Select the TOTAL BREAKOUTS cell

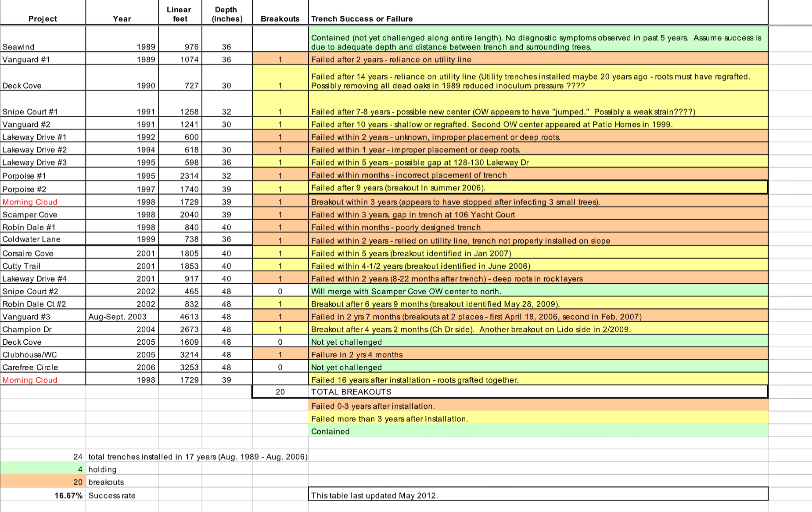pos(351,392)
